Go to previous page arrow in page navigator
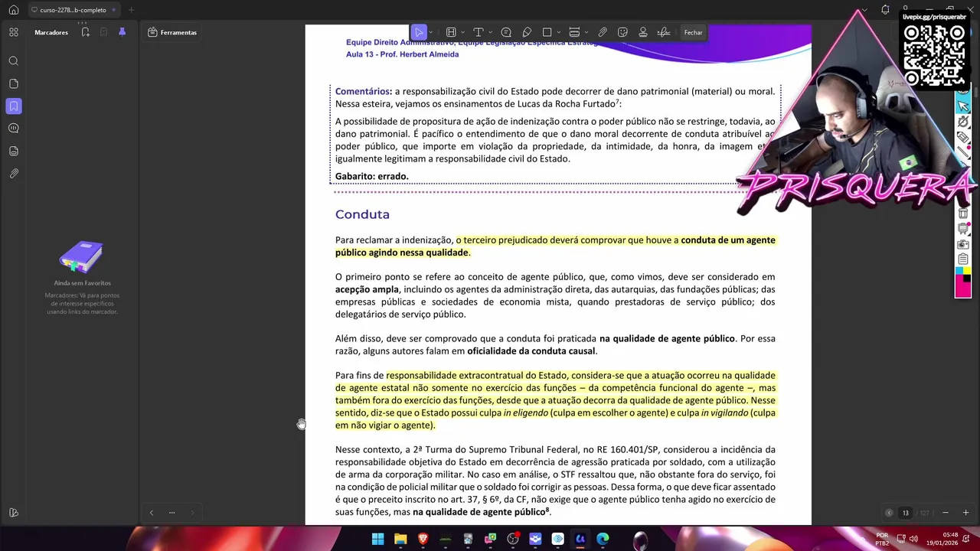This screenshot has height=551, width=980. click(889, 513)
